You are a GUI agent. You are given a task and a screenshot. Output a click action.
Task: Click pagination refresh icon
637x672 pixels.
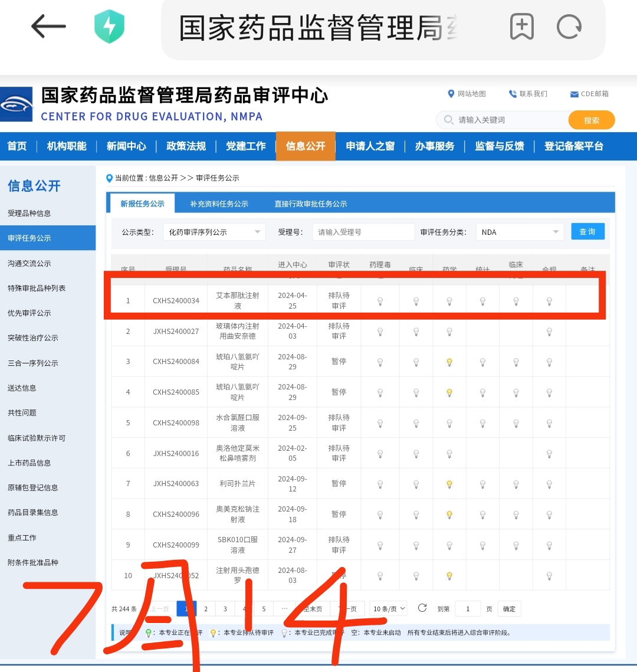(x=422, y=608)
